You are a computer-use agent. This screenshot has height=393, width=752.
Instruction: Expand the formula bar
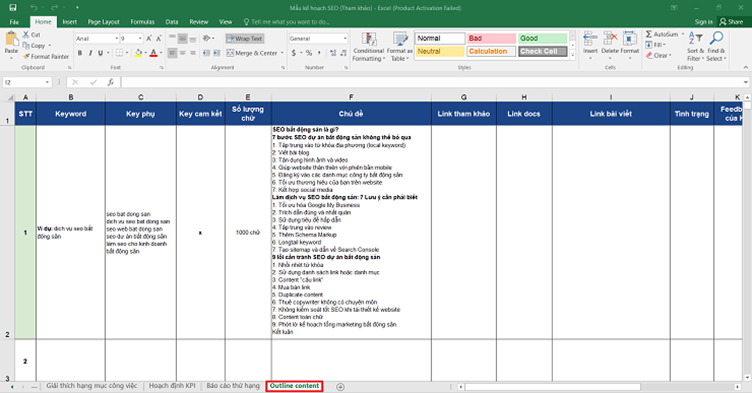745,82
